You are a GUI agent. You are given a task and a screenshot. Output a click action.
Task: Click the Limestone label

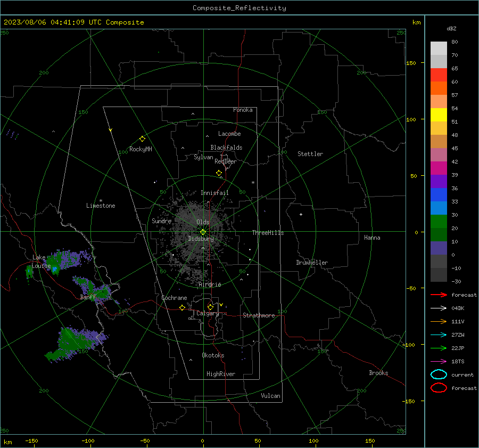click(101, 206)
